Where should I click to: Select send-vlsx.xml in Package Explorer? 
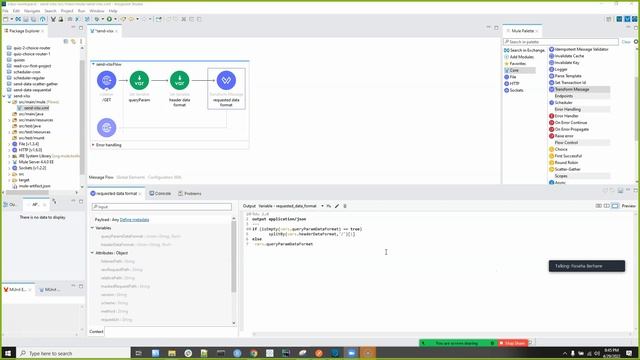pos(33,108)
